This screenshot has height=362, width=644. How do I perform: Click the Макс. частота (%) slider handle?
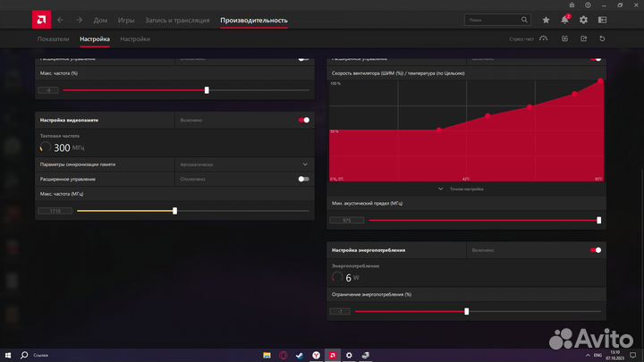coord(207,90)
